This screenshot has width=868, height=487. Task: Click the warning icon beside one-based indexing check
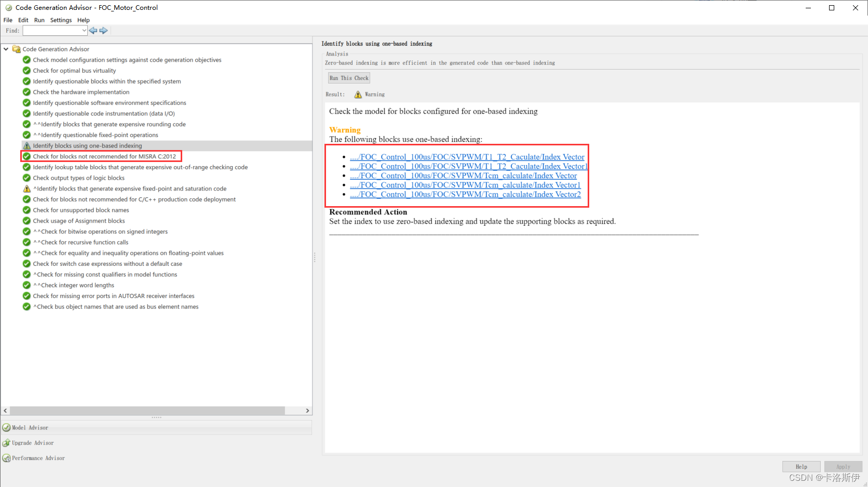[x=27, y=146]
